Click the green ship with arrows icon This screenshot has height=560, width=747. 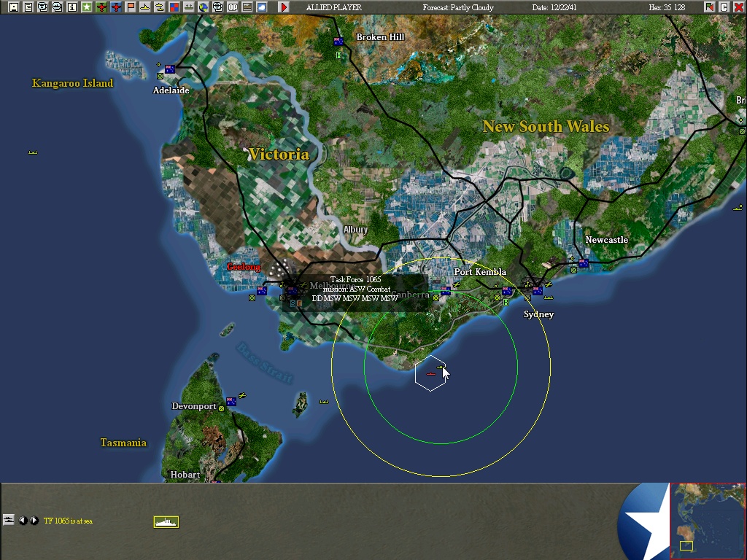[189, 7]
